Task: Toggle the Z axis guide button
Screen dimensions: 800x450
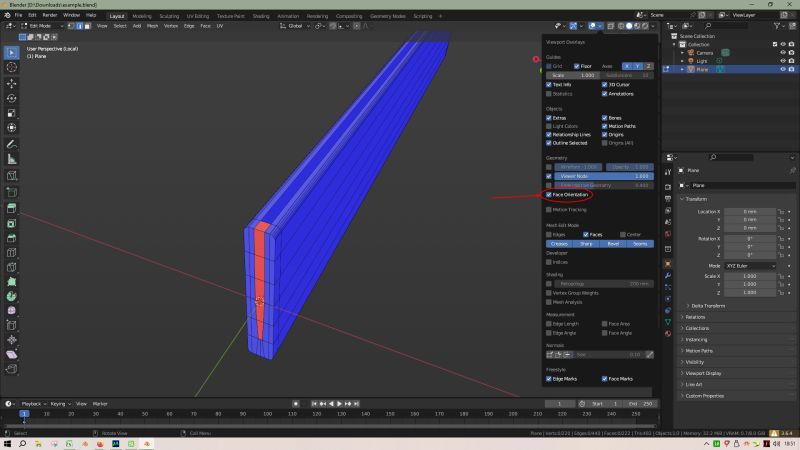Action: click(648, 66)
